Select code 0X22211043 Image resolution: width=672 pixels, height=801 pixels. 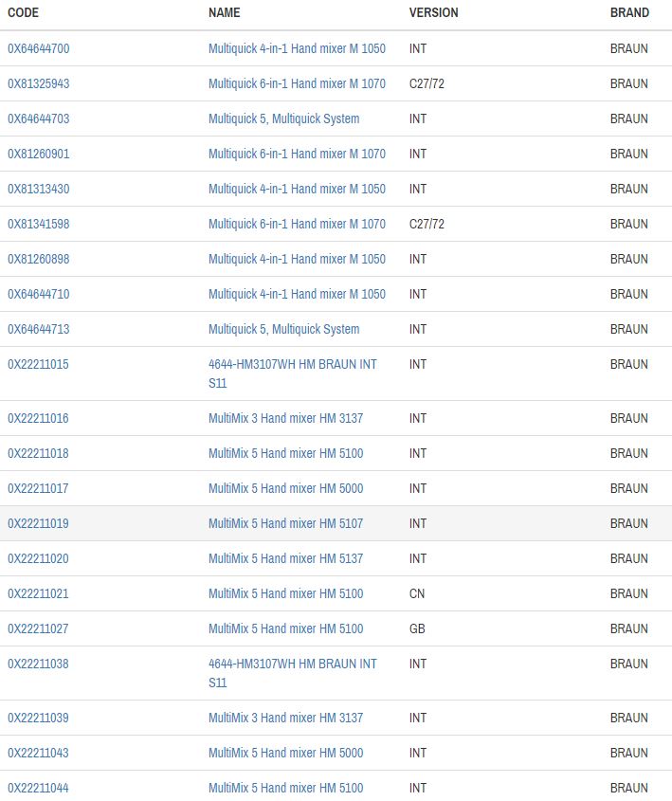tap(39, 753)
